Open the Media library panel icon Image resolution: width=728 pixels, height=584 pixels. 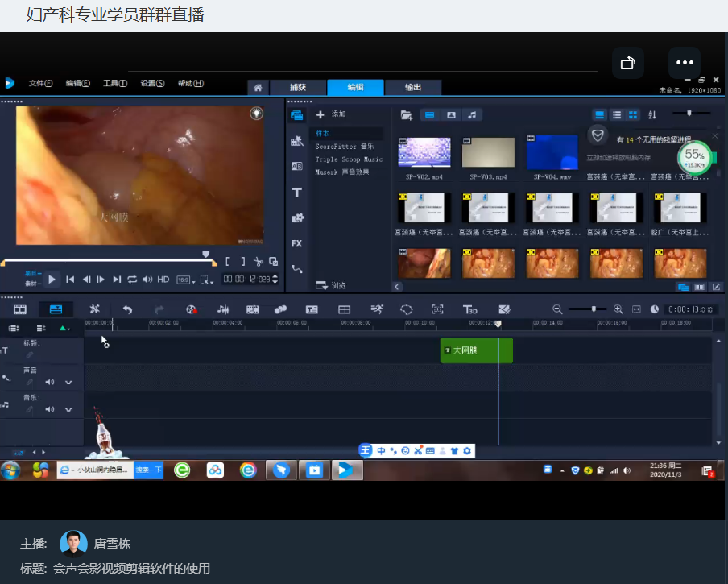pyautogui.click(x=296, y=114)
